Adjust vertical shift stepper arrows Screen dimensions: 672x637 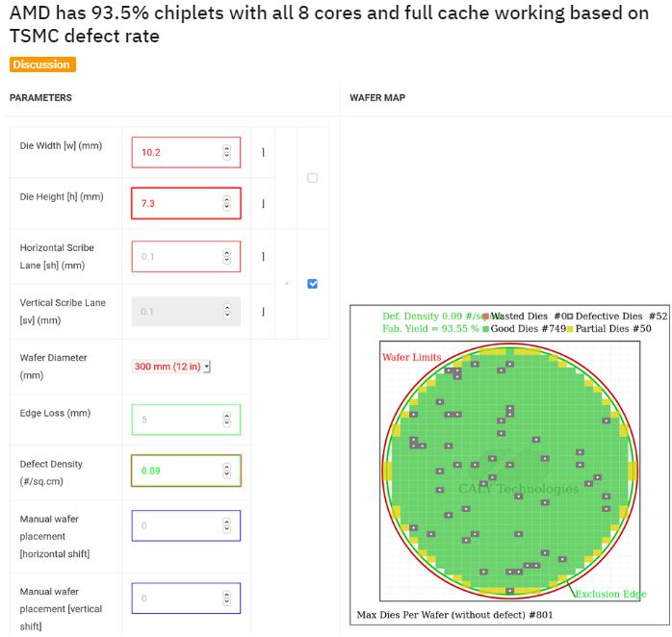pyautogui.click(x=226, y=598)
